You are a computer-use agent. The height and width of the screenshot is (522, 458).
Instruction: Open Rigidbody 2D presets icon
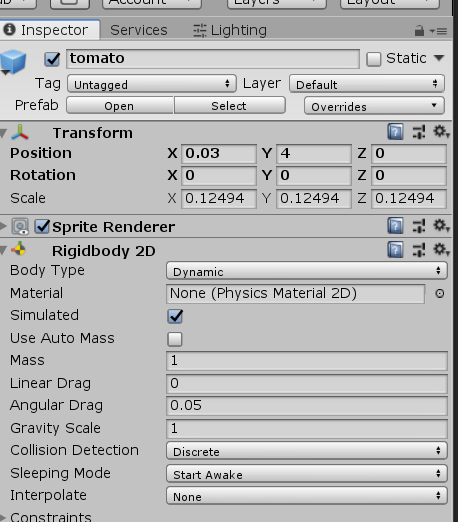419,250
